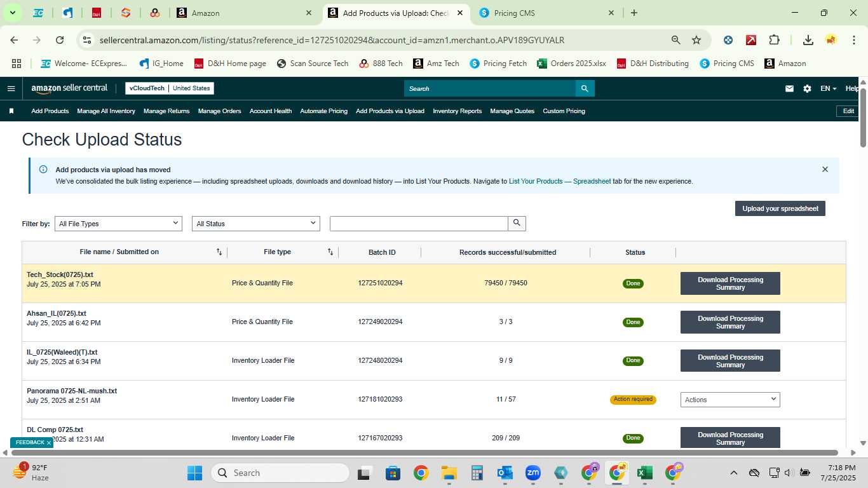Bookmark this page with star icon
868x488 pixels.
[x=696, y=40]
